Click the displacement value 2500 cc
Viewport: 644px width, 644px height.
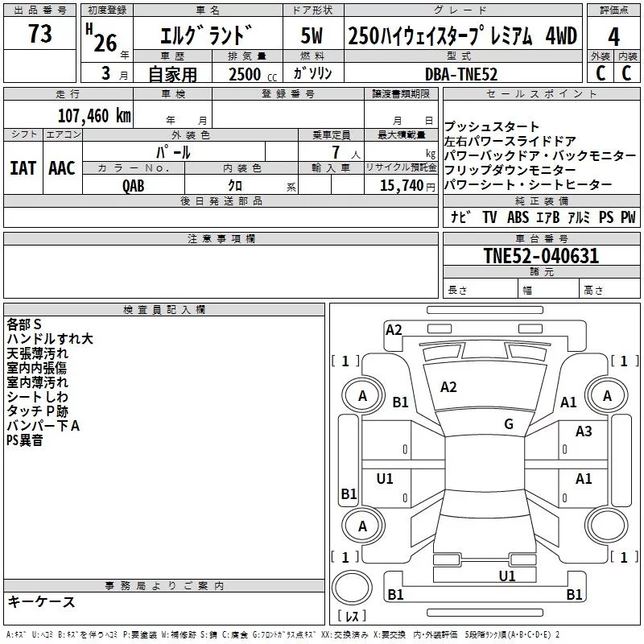click(253, 75)
